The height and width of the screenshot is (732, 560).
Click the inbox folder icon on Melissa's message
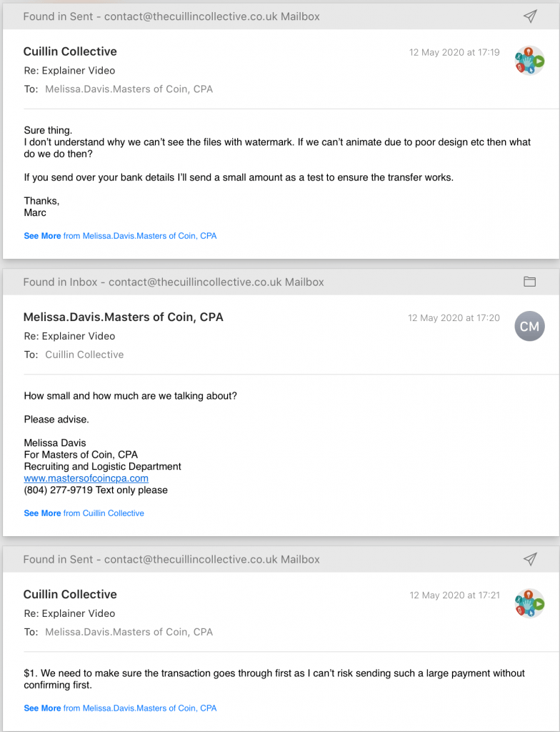click(529, 282)
